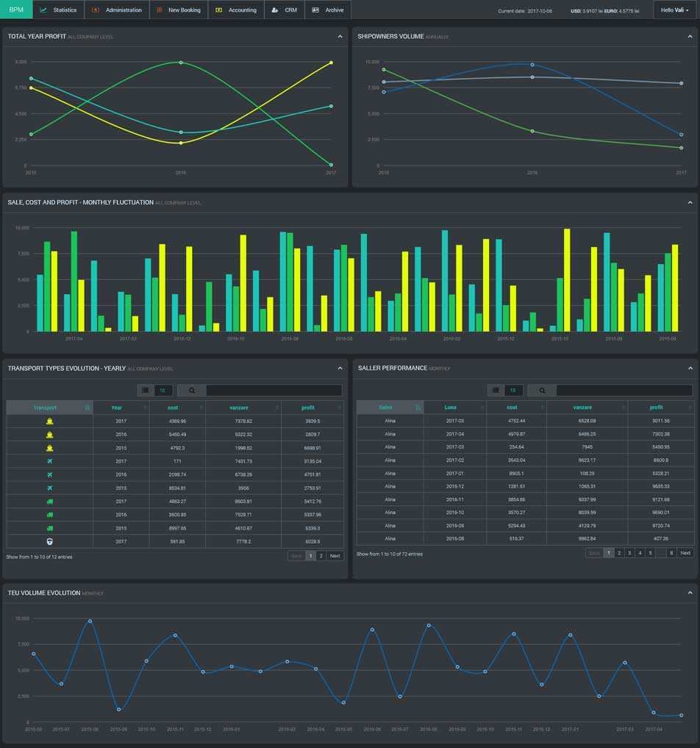Viewport: 700px width, 748px height.
Task: Click 2016 yellow data point in Total Year Profit
Action: point(181,143)
